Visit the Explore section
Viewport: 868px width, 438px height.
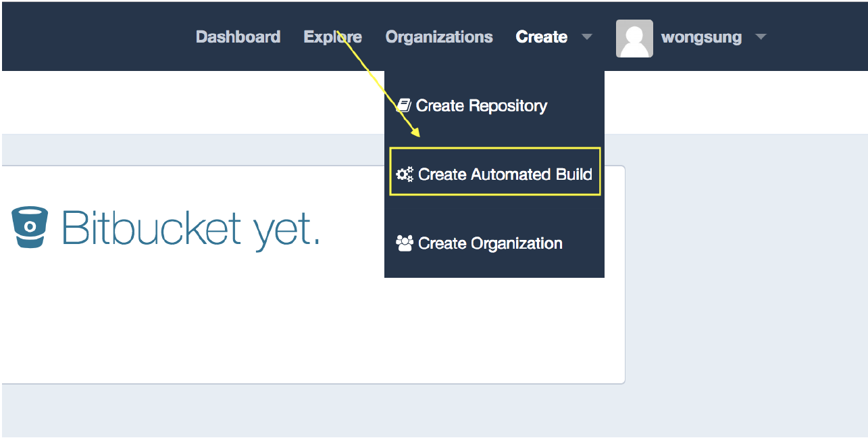[332, 36]
